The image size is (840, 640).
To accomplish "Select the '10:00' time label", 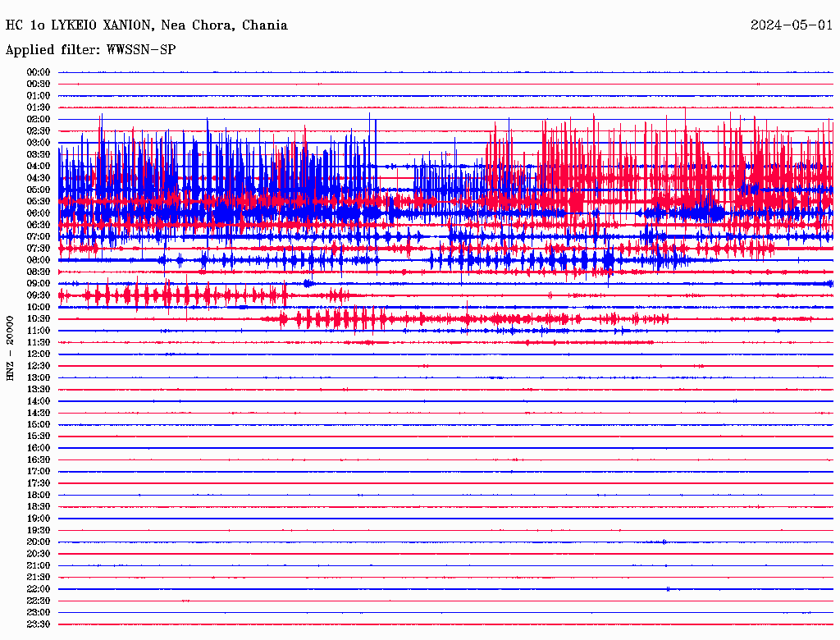I will point(39,307).
